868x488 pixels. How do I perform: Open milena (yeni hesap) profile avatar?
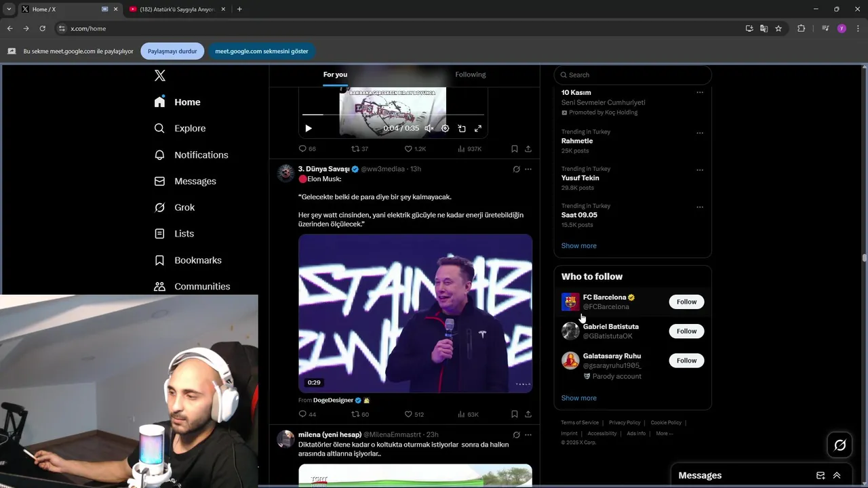(x=286, y=439)
